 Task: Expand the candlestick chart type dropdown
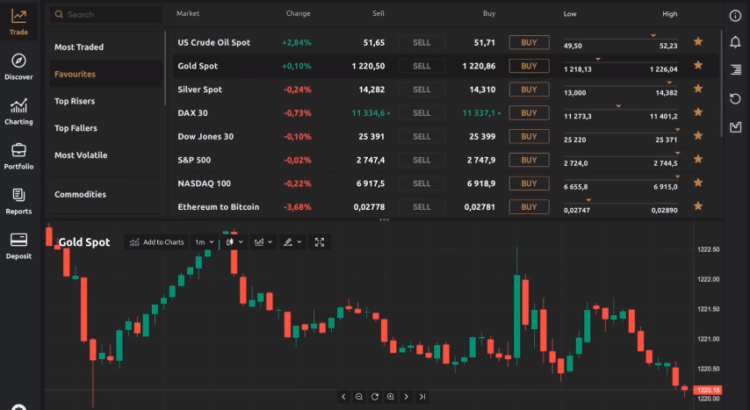(x=233, y=242)
